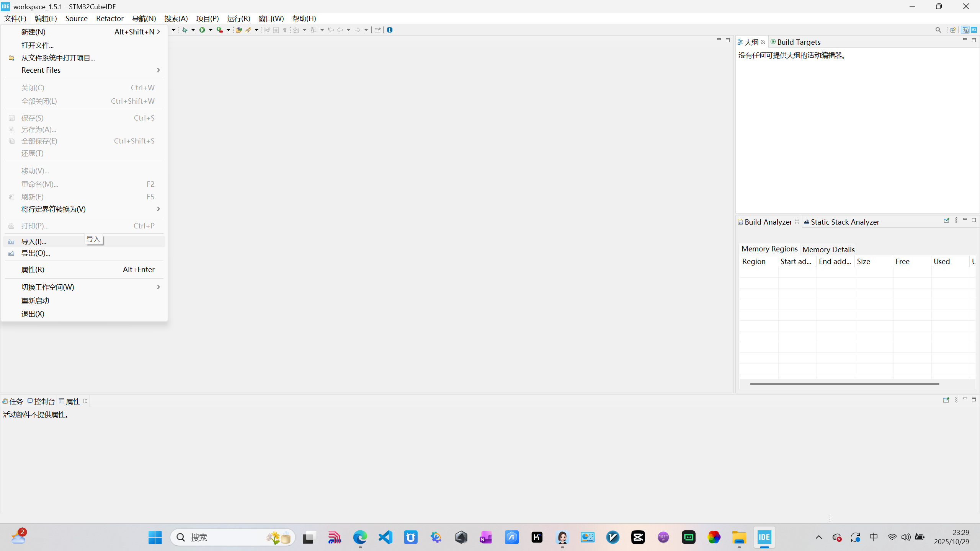Viewport: 980px width, 551px height.
Task: Open the Debug button dropdown arrow
Action: click(x=193, y=30)
